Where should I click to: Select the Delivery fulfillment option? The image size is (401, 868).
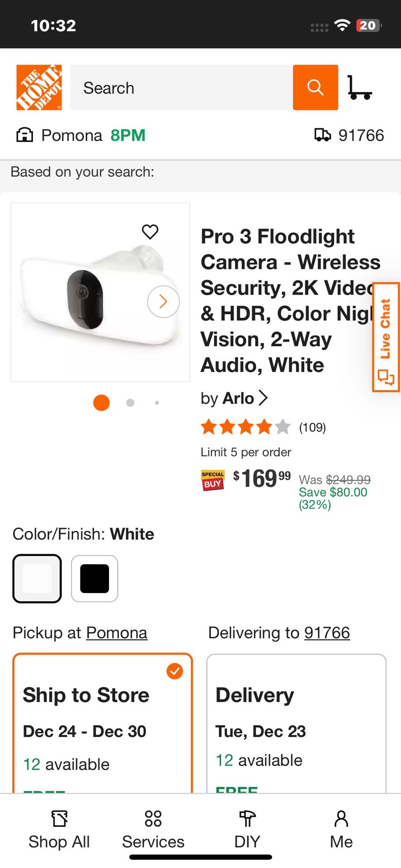pos(296,722)
